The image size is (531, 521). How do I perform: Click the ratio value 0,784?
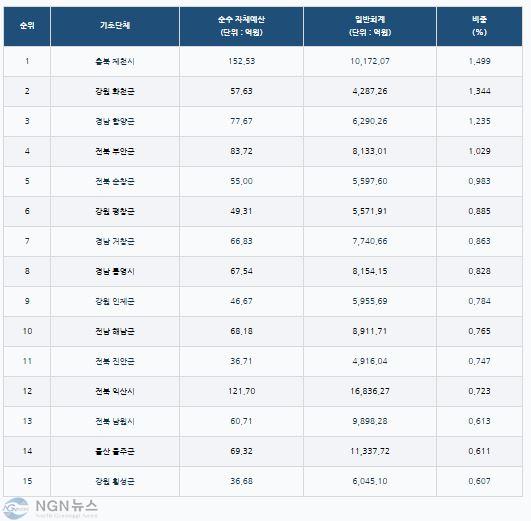pos(480,301)
